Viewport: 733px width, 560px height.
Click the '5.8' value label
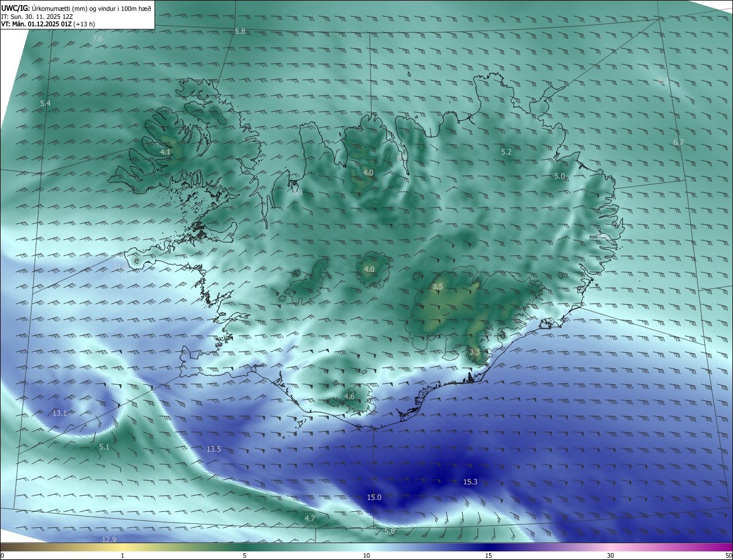(240, 31)
